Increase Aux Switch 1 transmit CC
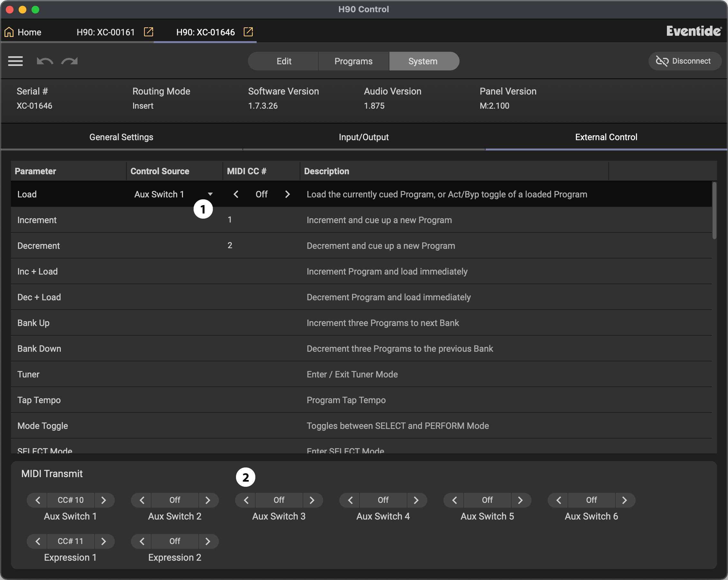Image resolution: width=728 pixels, height=580 pixels. click(x=104, y=500)
